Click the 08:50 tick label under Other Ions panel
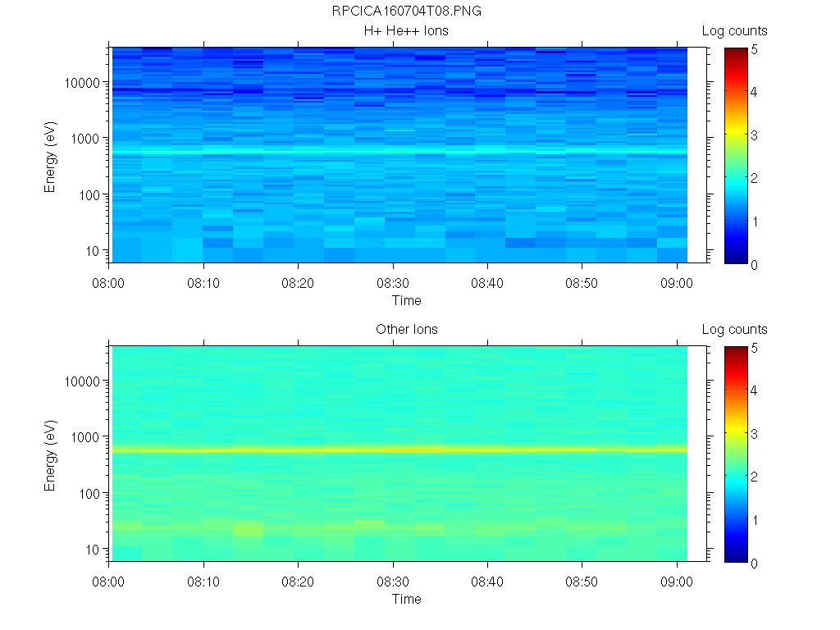The width and height of the screenshot is (840, 630). point(582,582)
